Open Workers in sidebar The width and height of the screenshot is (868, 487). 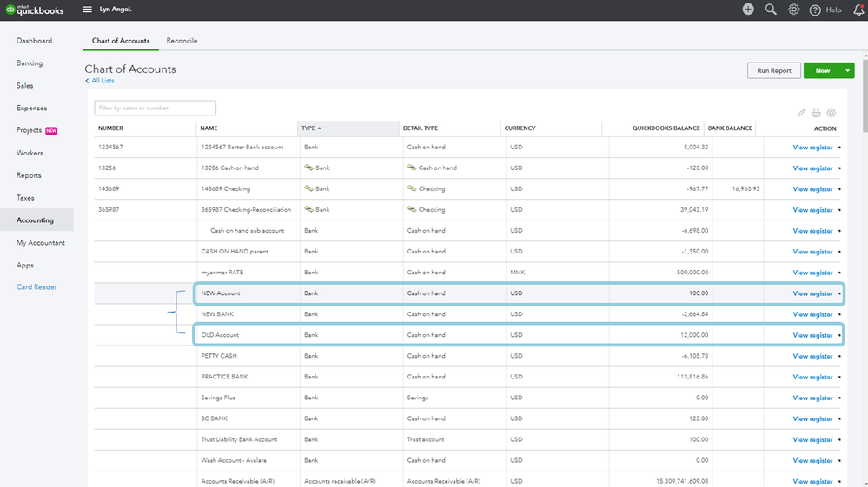[x=30, y=153]
